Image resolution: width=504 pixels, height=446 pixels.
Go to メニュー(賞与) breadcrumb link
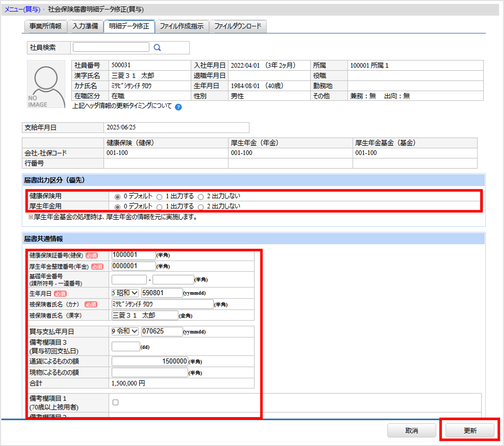click(22, 9)
